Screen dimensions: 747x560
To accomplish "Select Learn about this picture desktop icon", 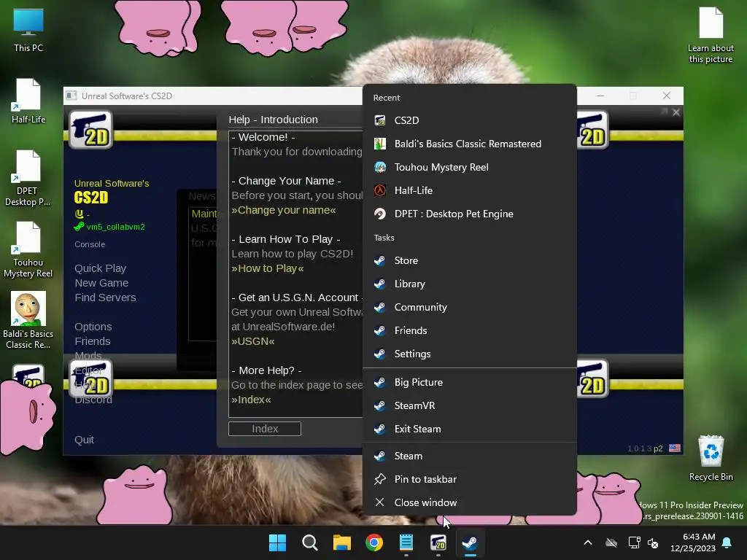I will tap(711, 35).
